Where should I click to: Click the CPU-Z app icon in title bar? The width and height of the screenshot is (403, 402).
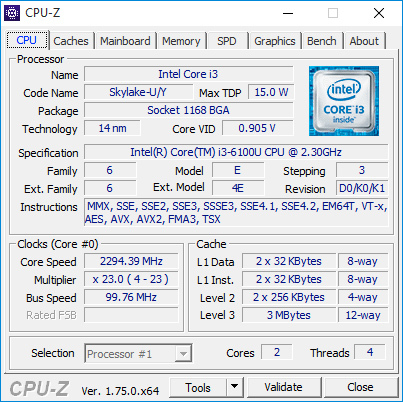click(x=12, y=13)
